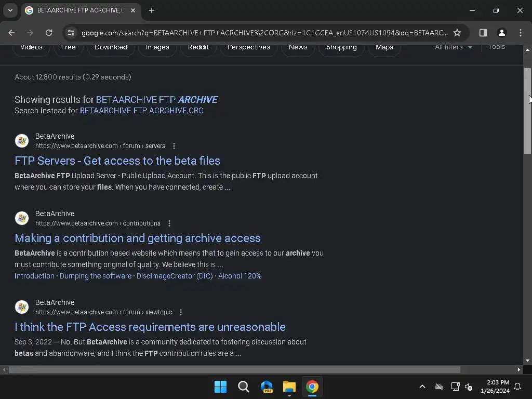Switch to Perspectives results

[x=249, y=47]
